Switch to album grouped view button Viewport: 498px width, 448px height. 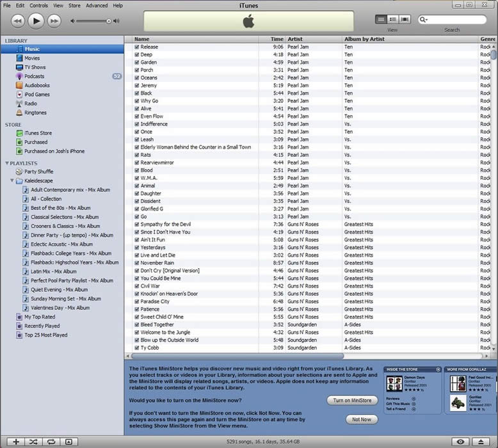(x=393, y=20)
